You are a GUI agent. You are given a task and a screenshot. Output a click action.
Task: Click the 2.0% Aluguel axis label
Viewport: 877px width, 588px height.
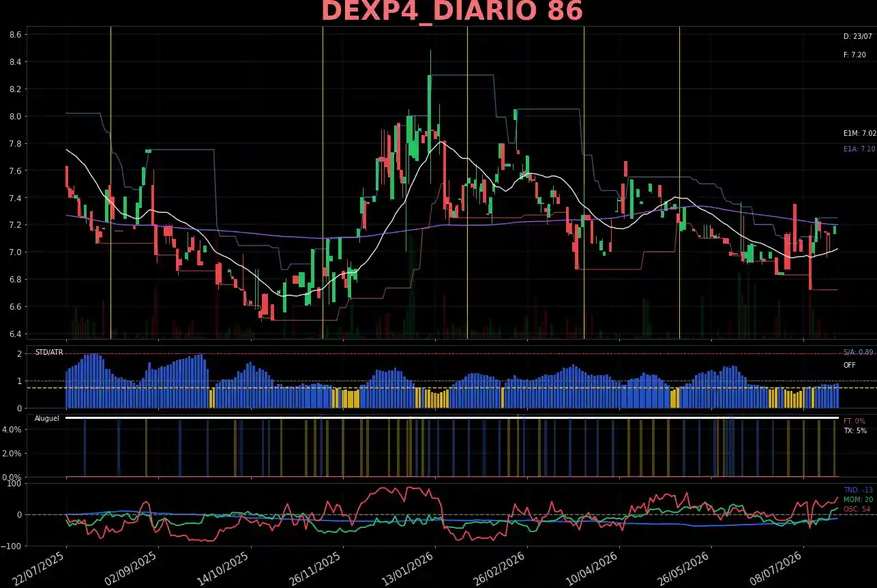pyautogui.click(x=13, y=454)
